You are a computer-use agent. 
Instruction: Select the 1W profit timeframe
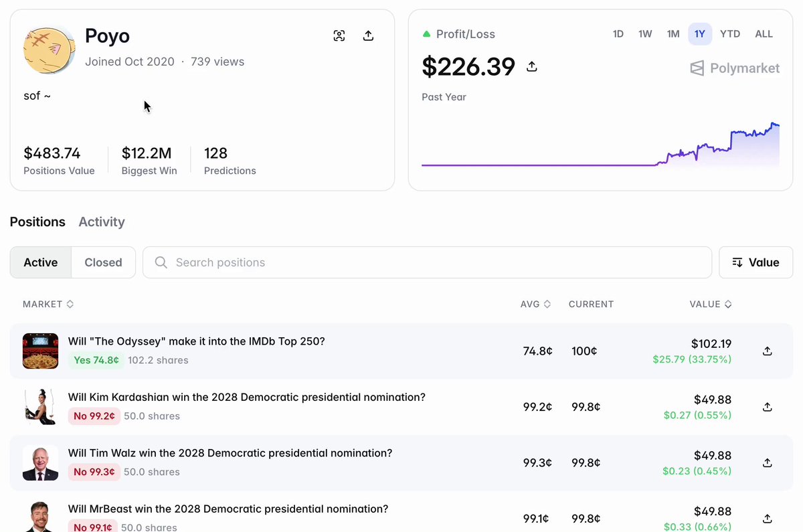(x=645, y=34)
